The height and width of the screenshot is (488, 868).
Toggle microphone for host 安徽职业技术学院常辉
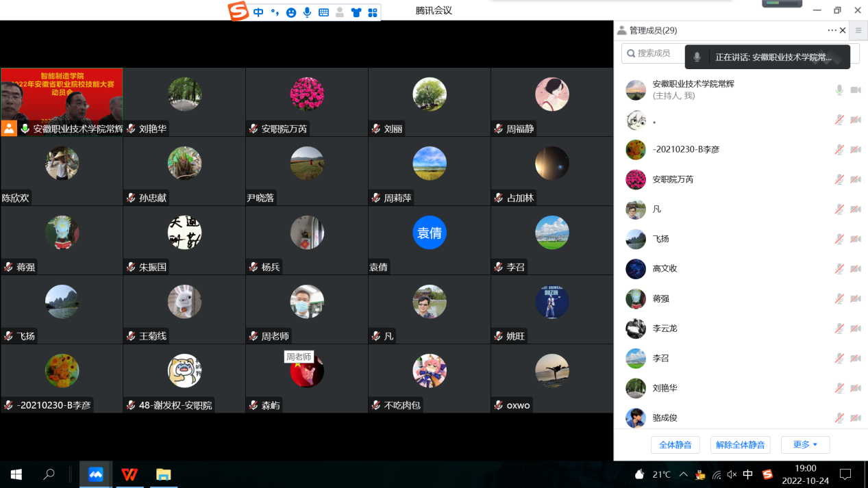(x=839, y=90)
